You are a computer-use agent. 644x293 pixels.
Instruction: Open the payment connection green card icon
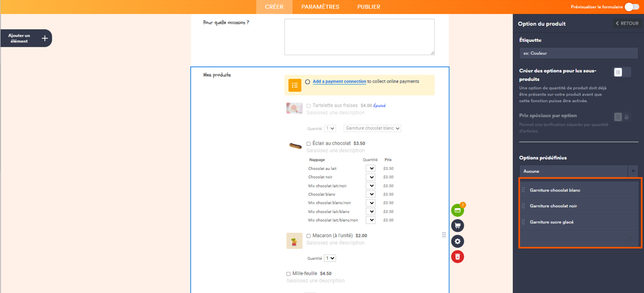pos(457,210)
